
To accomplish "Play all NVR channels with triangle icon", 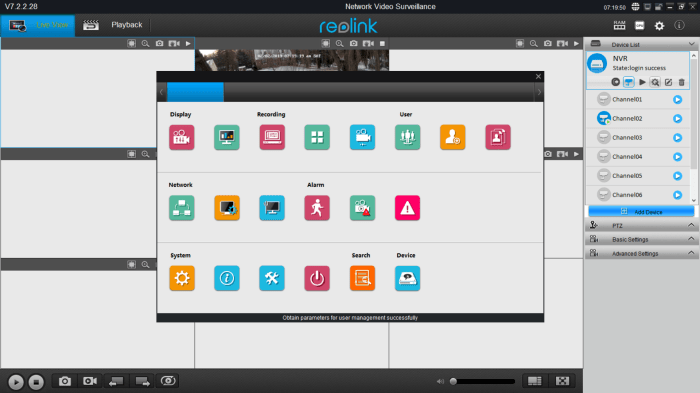I will click(x=642, y=82).
